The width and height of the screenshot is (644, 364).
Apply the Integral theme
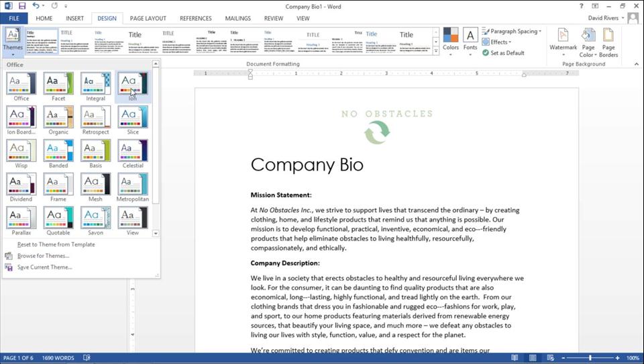95,87
